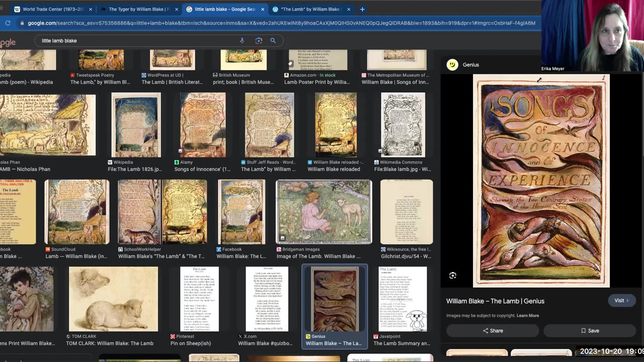Click William Blake – The Lamb | Genius title

click(495, 301)
